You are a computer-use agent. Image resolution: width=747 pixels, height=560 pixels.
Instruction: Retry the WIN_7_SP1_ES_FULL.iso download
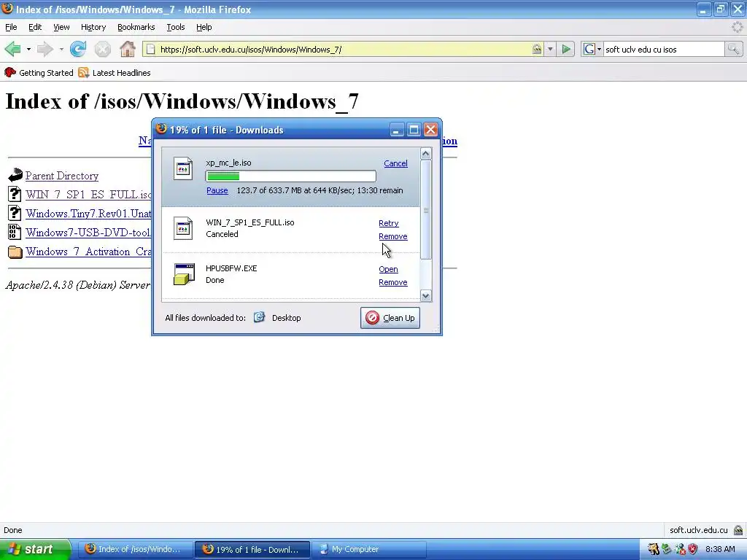click(x=388, y=223)
